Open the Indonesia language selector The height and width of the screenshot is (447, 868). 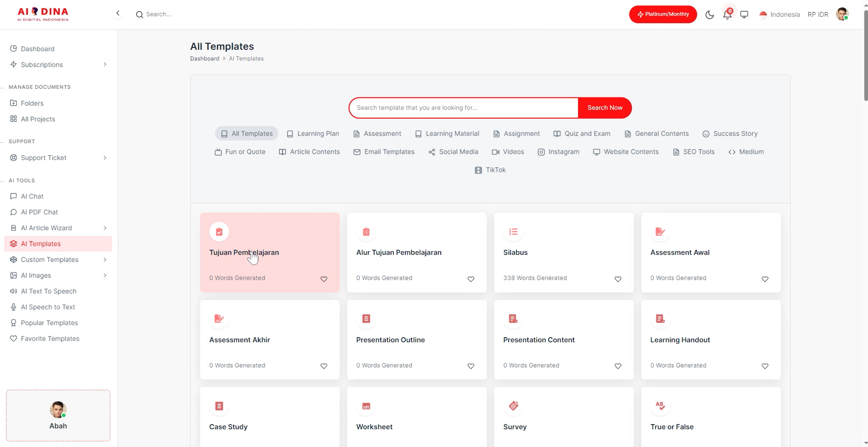(x=780, y=15)
